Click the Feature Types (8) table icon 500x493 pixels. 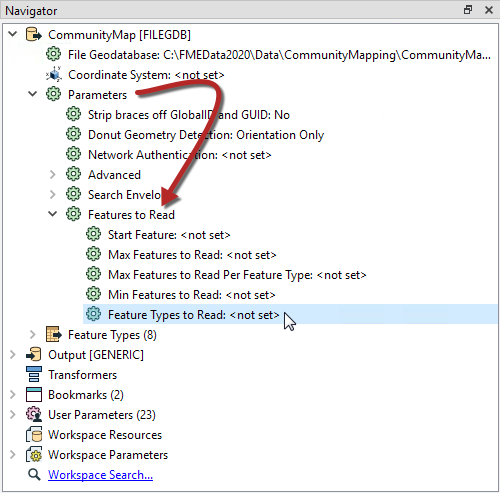click(54, 334)
